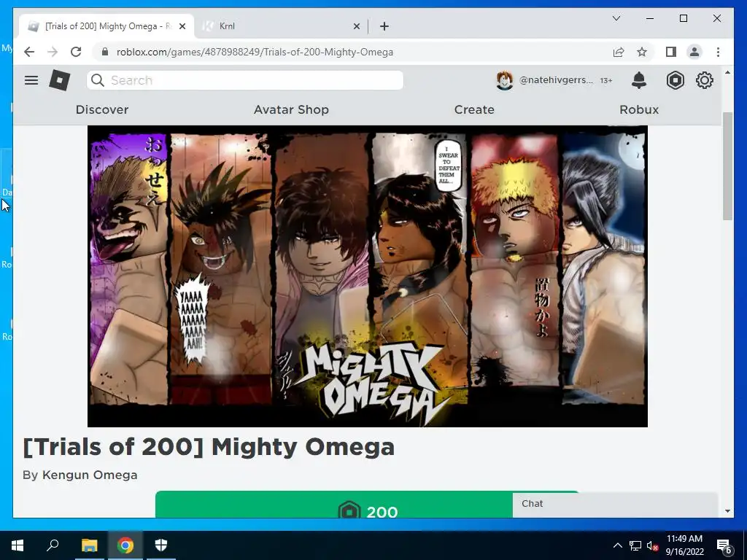The width and height of the screenshot is (747, 560).
Task: Reload the current page
Action: 76,52
